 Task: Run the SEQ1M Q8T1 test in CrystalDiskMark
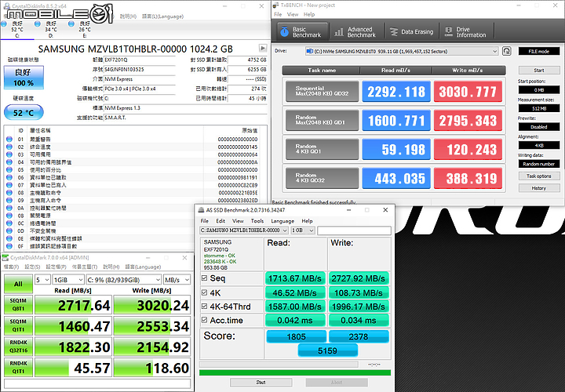[x=18, y=305]
